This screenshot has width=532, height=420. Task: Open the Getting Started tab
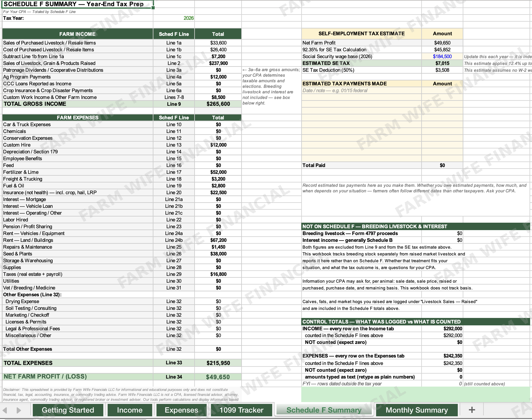click(68, 410)
